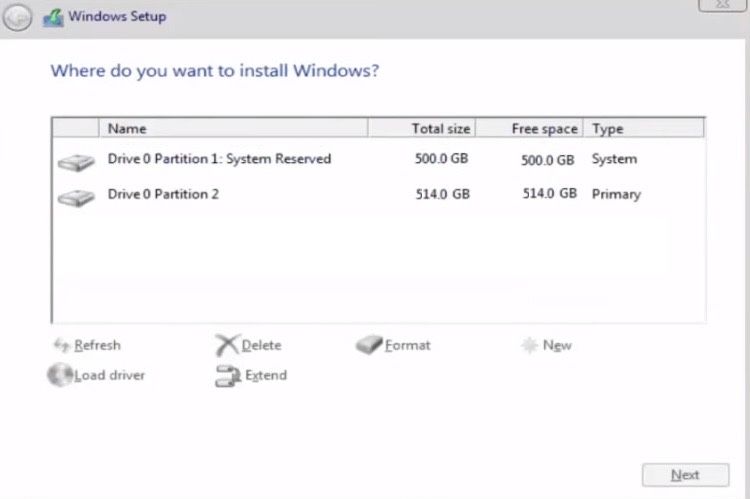Screen dimensions: 750x499
Task: Open the Load driver link
Action: [x=109, y=375]
